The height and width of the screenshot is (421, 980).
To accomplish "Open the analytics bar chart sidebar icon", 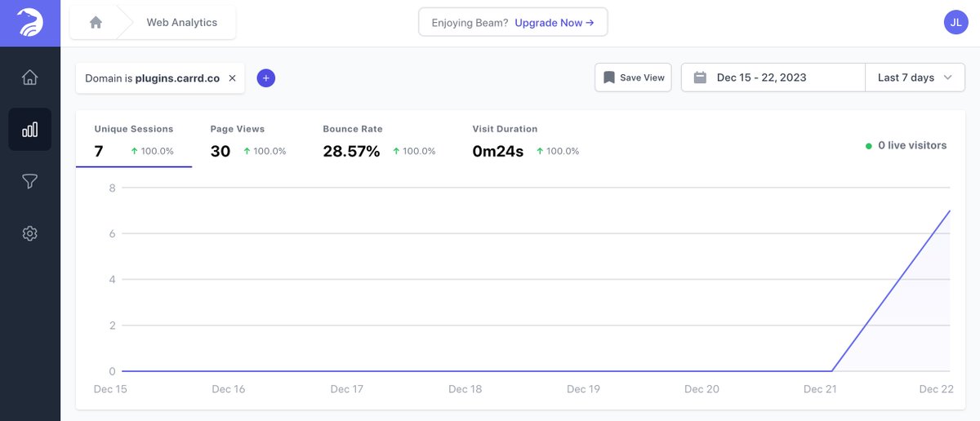I will pos(30,130).
